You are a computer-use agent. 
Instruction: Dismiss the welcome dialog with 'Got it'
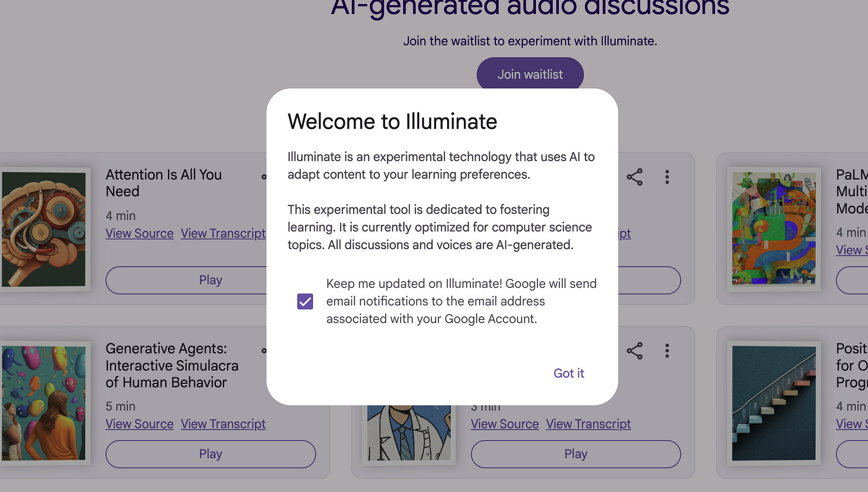point(568,373)
